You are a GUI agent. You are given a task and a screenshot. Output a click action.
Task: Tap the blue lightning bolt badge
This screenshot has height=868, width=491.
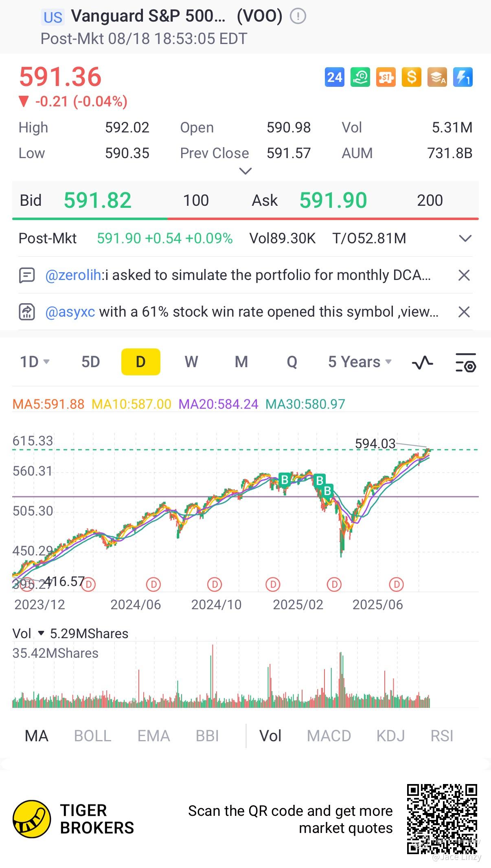pos(463,77)
